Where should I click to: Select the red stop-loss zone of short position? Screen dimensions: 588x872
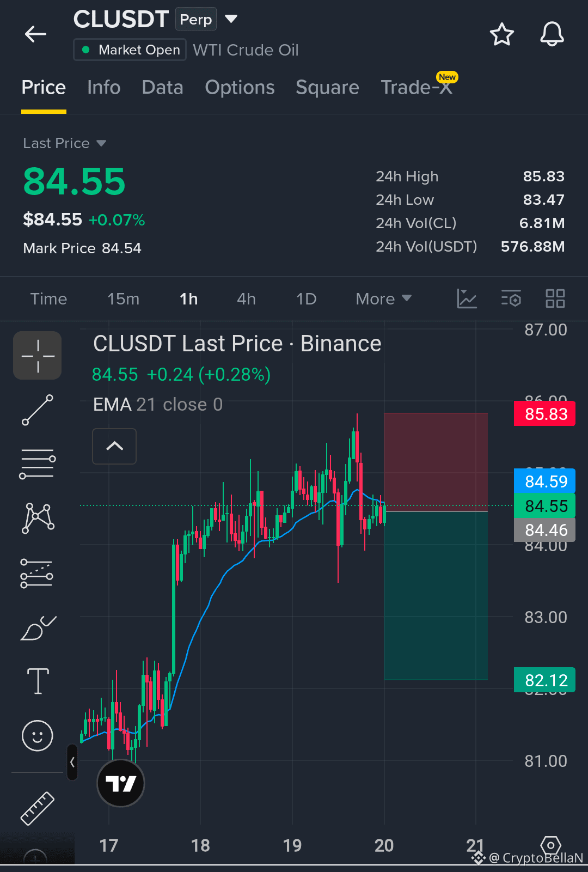[x=436, y=462]
